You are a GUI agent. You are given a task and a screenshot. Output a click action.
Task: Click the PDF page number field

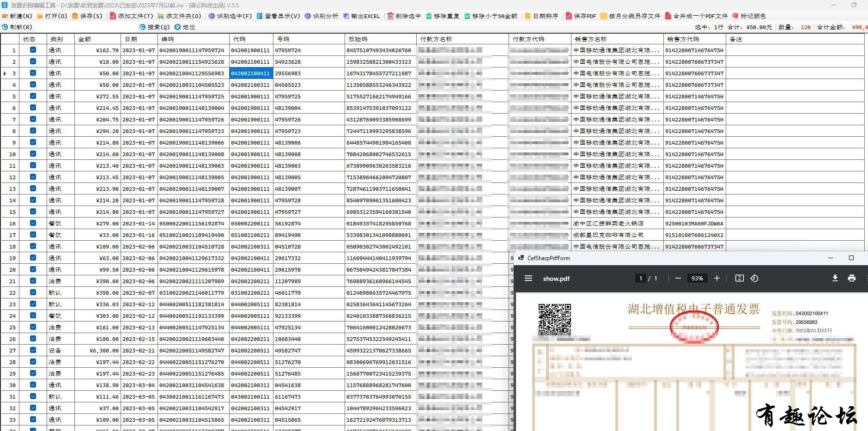click(640, 278)
